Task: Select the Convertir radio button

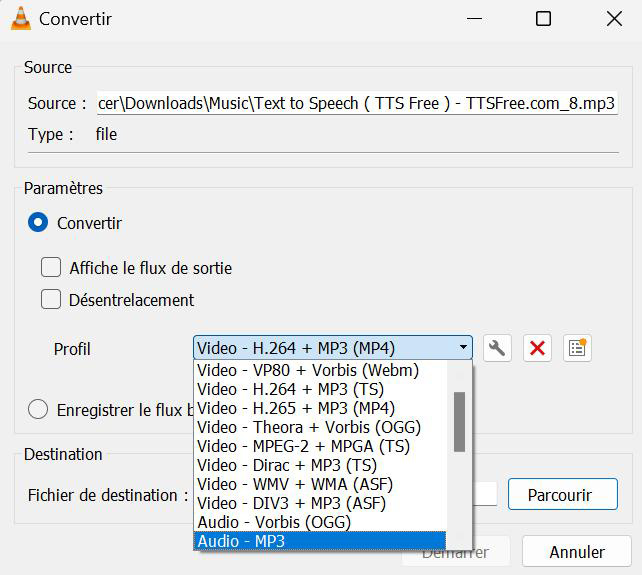Action: tap(38, 223)
